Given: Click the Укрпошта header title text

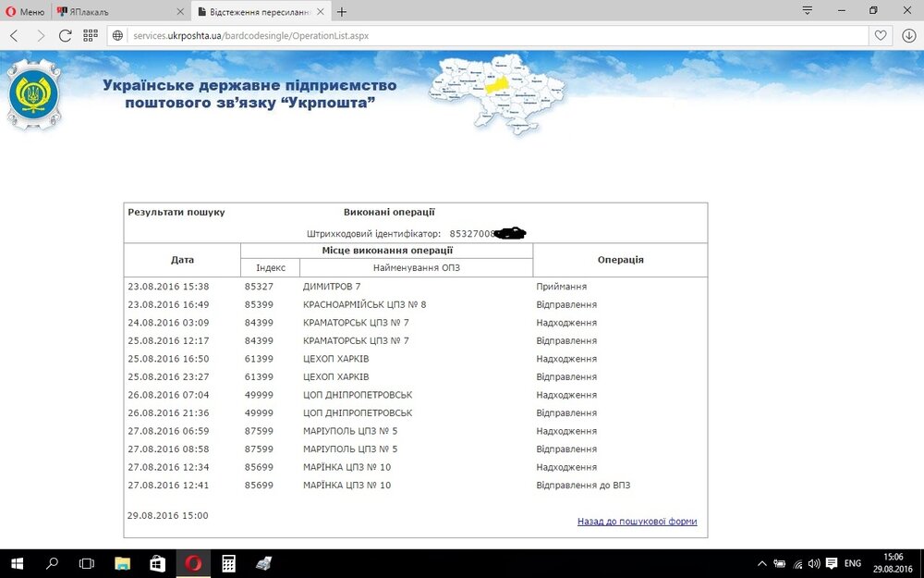Looking at the screenshot, I should 249,93.
